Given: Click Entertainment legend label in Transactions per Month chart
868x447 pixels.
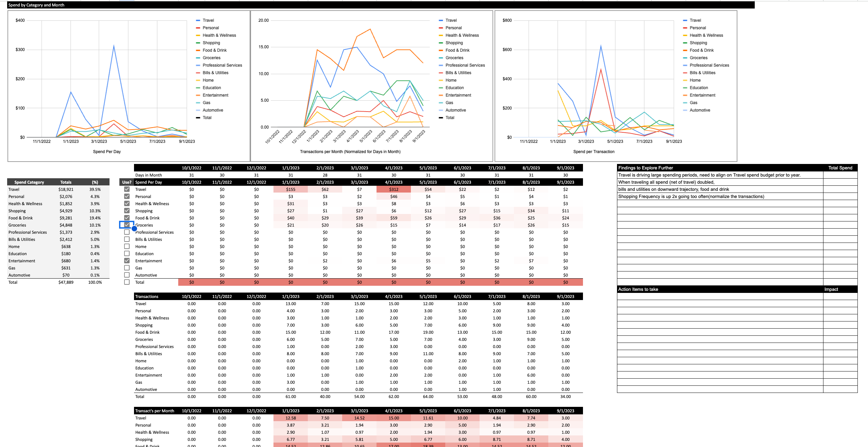Looking at the screenshot, I should click(458, 95).
